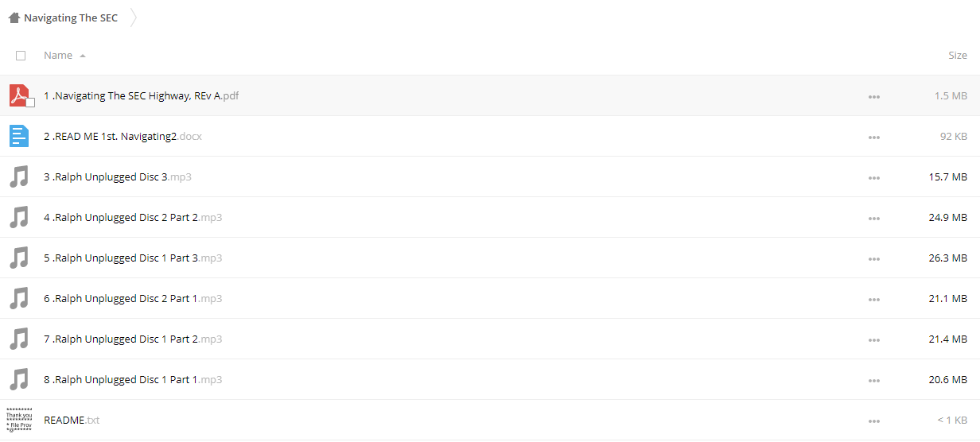This screenshot has width=980, height=442.
Task: Toggle the select-all checkbox in the header
Action: pos(21,56)
